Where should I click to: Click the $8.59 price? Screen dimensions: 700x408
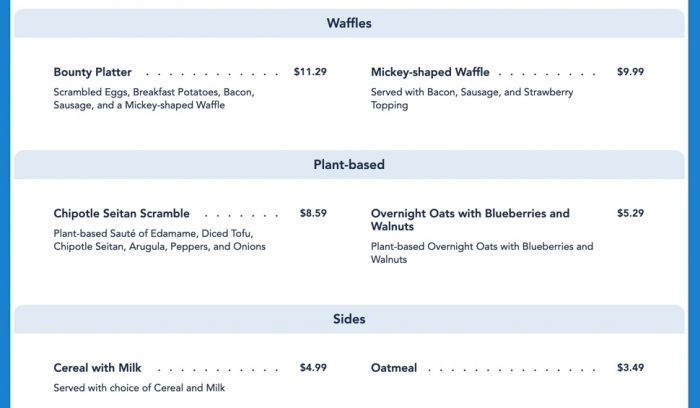tap(313, 214)
